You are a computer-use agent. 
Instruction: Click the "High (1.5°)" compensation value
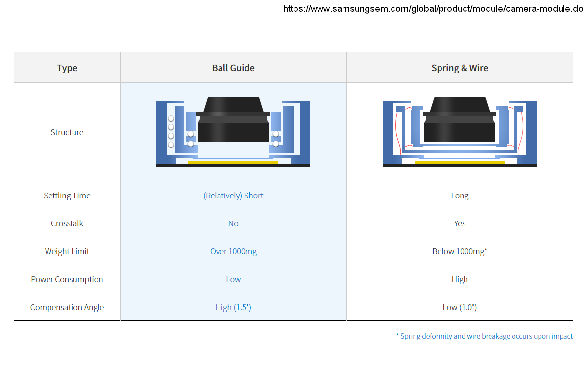point(233,307)
